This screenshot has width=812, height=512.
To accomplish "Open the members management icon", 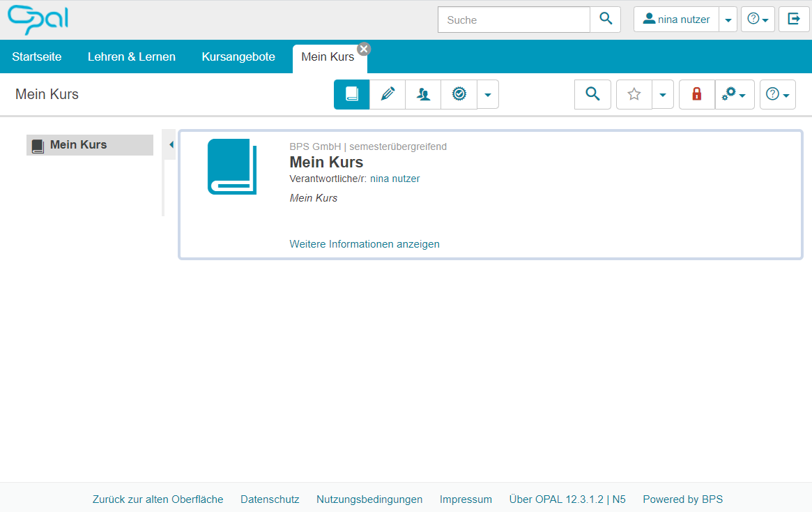I will [423, 94].
